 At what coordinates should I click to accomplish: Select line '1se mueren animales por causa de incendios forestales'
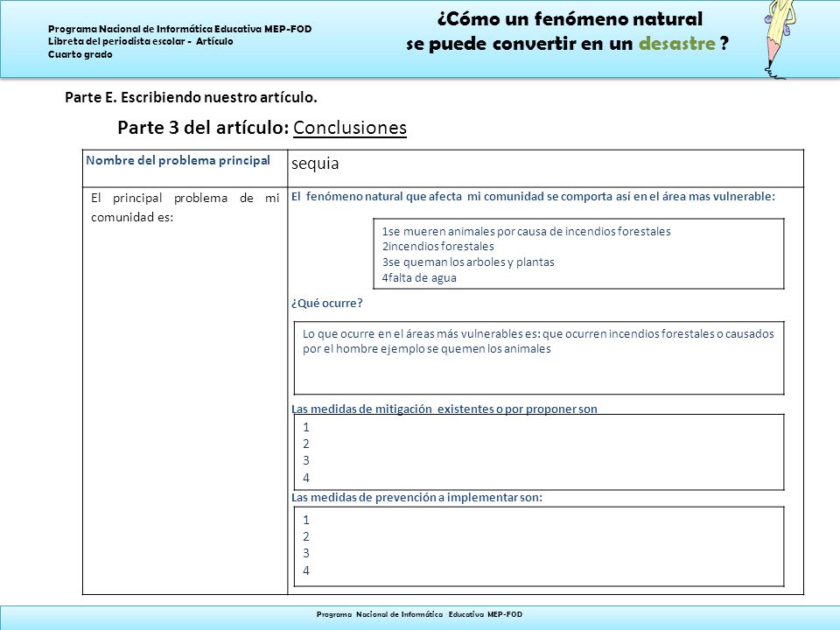click(x=526, y=231)
